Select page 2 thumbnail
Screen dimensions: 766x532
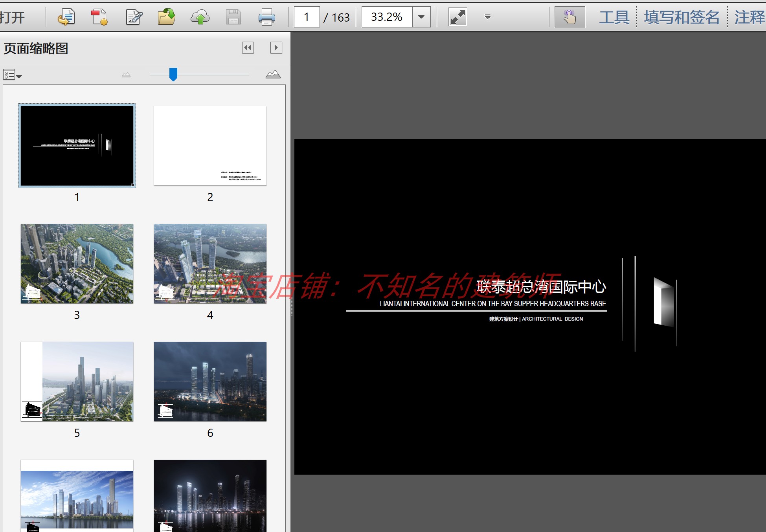(210, 146)
